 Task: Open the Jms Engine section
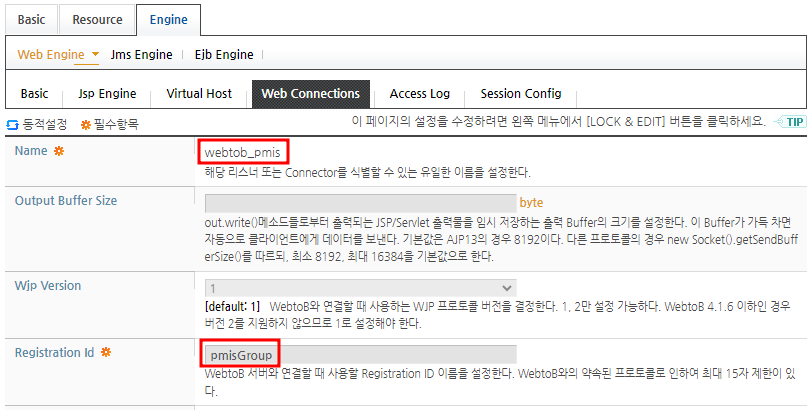[142, 55]
